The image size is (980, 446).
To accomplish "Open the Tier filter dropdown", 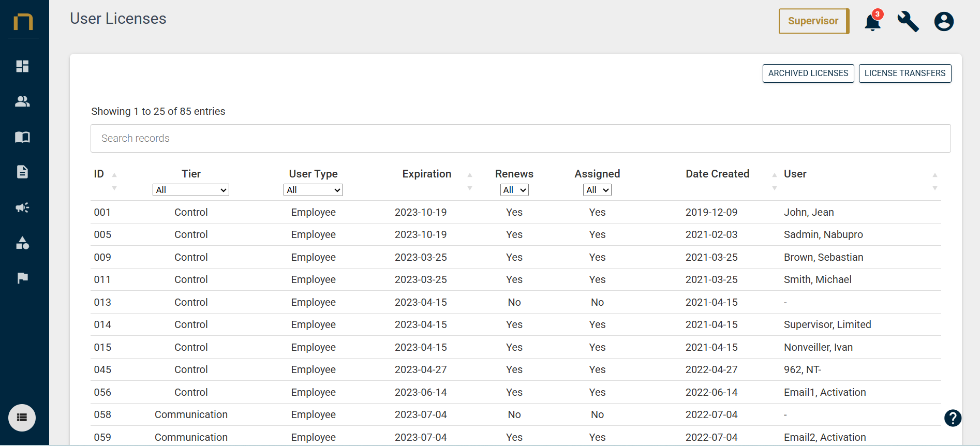I will [x=191, y=190].
